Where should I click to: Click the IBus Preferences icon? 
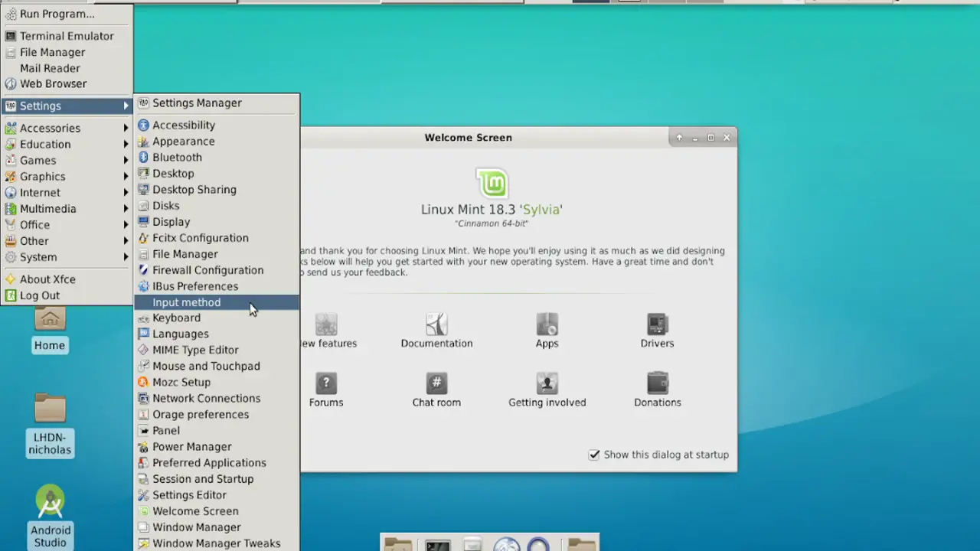click(x=143, y=285)
